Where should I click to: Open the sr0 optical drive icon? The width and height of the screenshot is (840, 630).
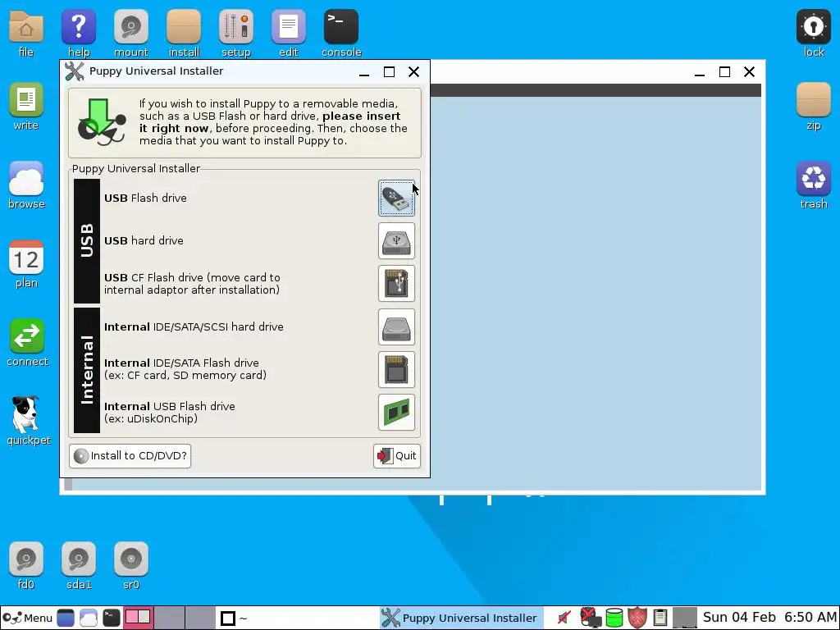[131, 566]
